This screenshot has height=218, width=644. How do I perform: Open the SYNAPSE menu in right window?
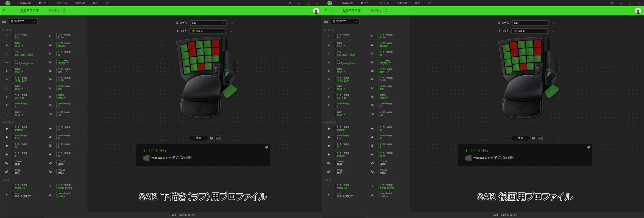tap(348, 3)
